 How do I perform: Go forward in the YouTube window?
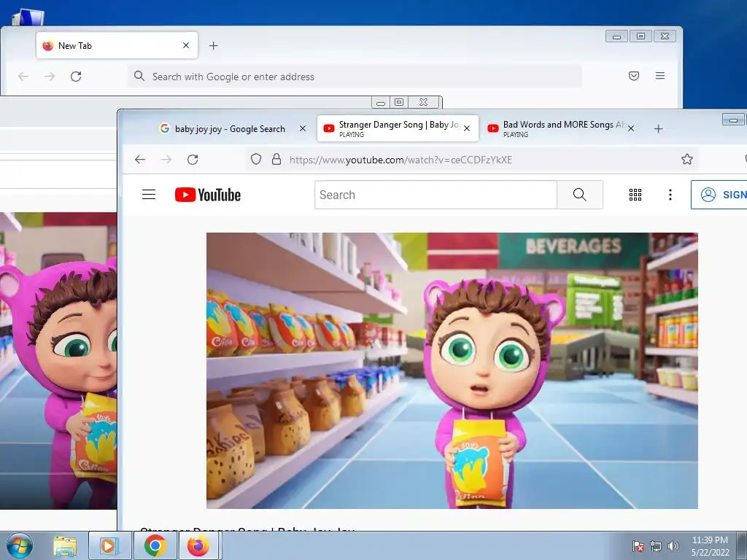click(x=166, y=160)
